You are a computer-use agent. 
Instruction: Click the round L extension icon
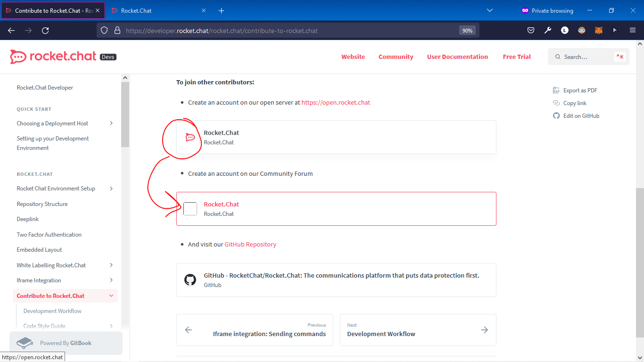click(x=564, y=30)
